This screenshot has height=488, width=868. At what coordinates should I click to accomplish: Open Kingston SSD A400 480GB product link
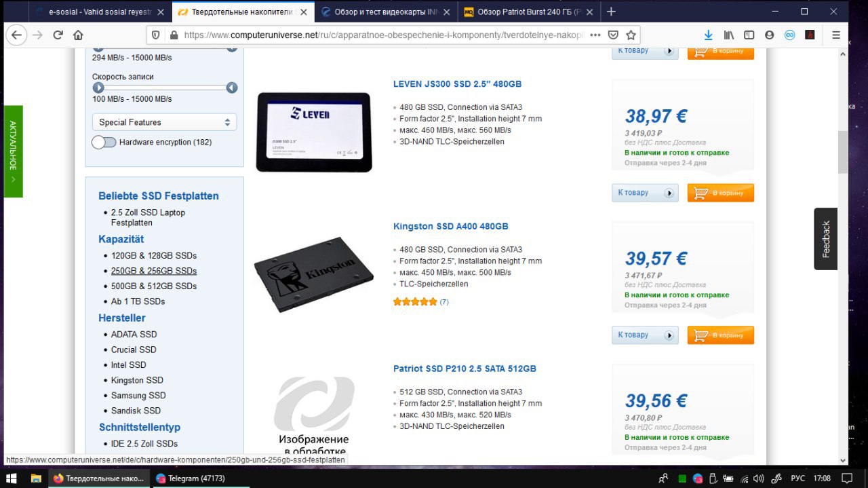[x=450, y=227]
